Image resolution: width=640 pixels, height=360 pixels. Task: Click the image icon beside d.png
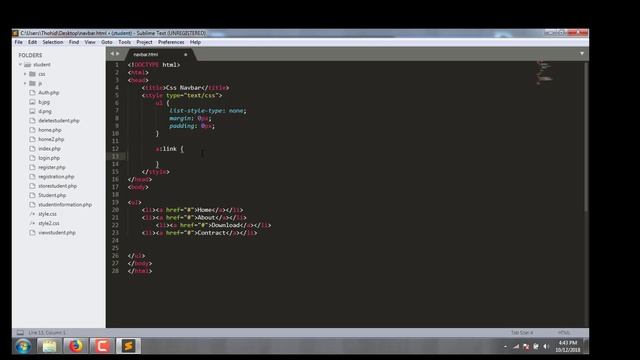point(32,111)
